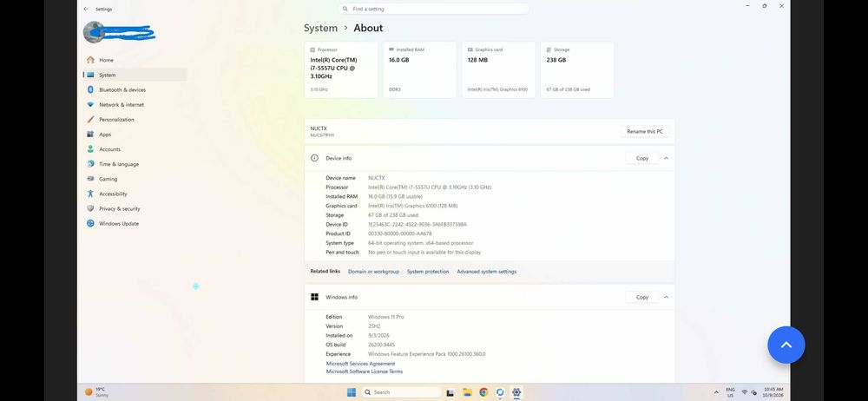The height and width of the screenshot is (401, 868).
Task: Open the Accounts settings icon
Action: (x=90, y=149)
